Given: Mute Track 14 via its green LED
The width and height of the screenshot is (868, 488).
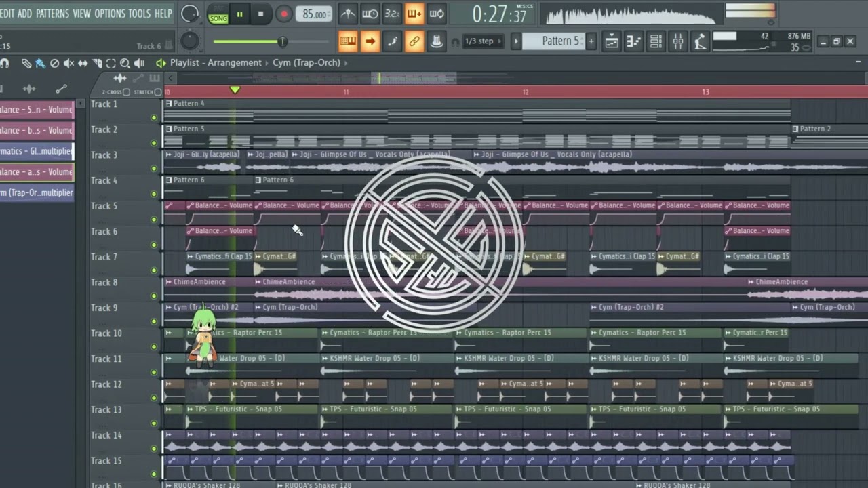Looking at the screenshot, I should click(x=154, y=449).
